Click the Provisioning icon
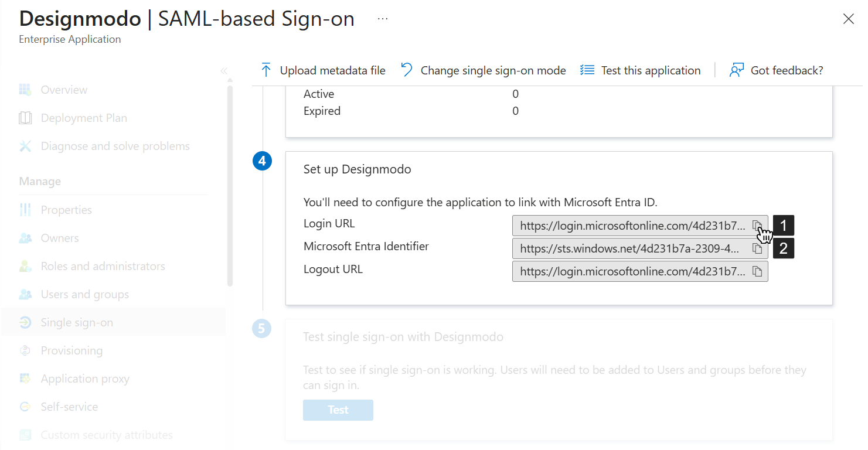Viewport: 868px width, 450px height. pos(25,350)
